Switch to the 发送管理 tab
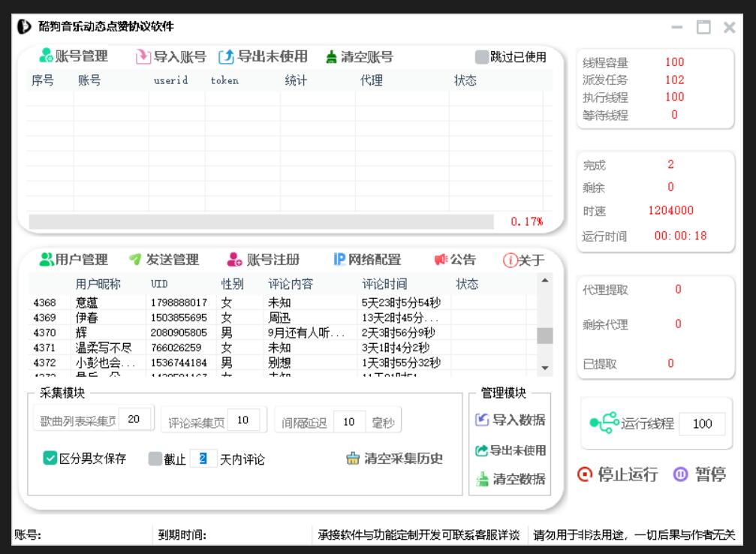This screenshot has height=554, width=756. pos(163,260)
